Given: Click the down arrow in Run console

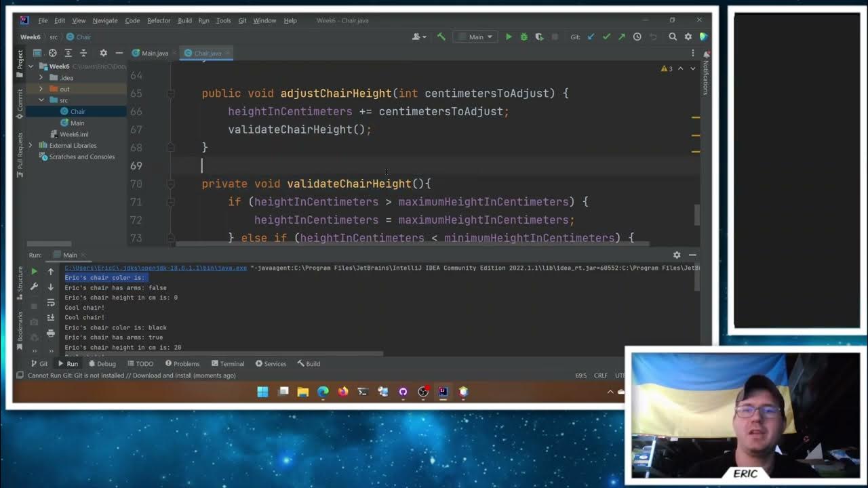Looking at the screenshot, I should pyautogui.click(x=51, y=287).
